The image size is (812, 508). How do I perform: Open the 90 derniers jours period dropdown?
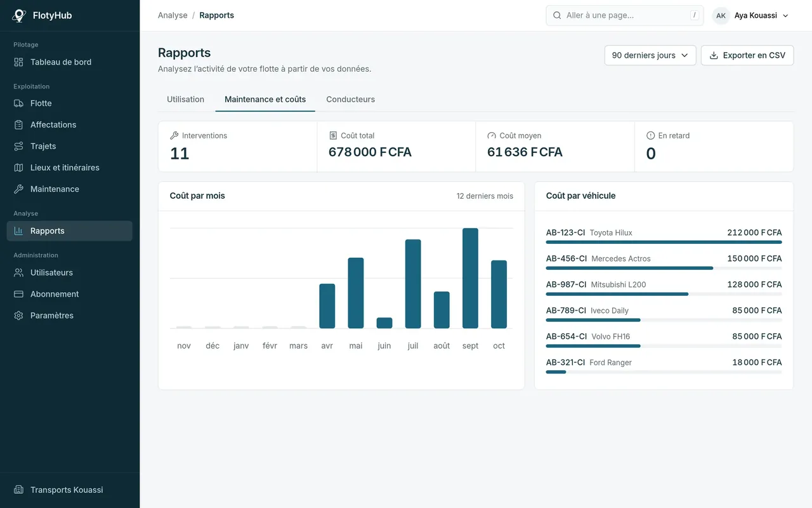coord(650,55)
